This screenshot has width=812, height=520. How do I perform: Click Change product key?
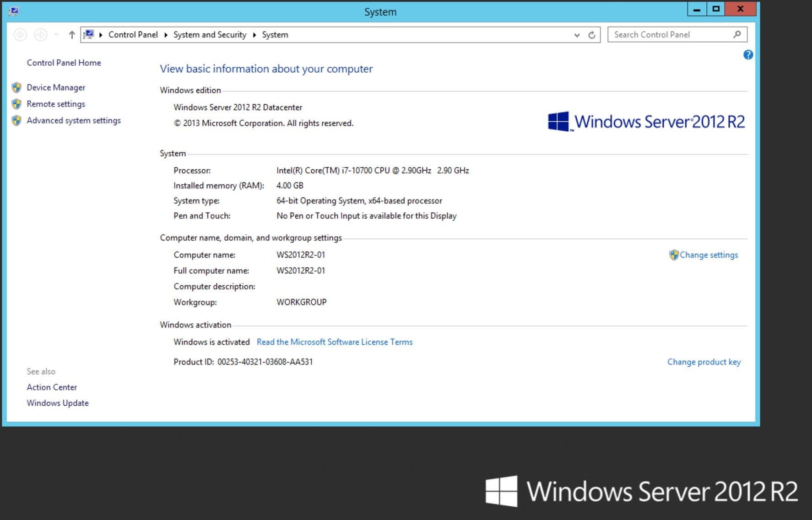click(x=704, y=362)
